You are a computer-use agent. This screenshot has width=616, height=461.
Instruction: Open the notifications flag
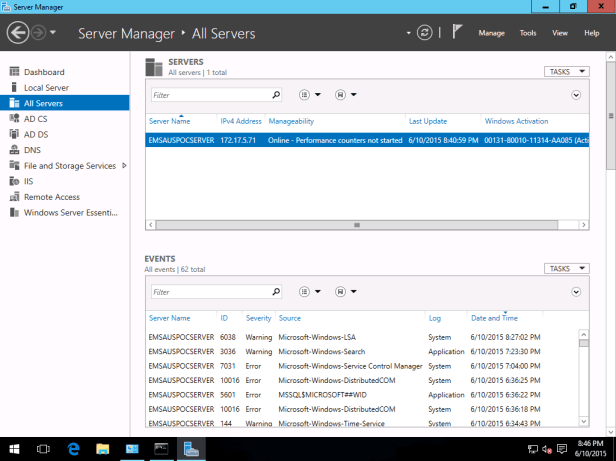(x=457, y=33)
